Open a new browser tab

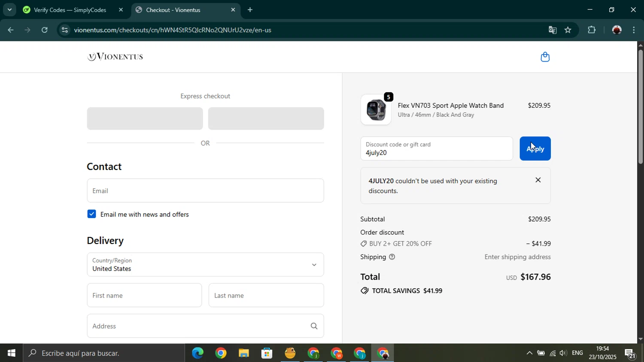click(250, 10)
